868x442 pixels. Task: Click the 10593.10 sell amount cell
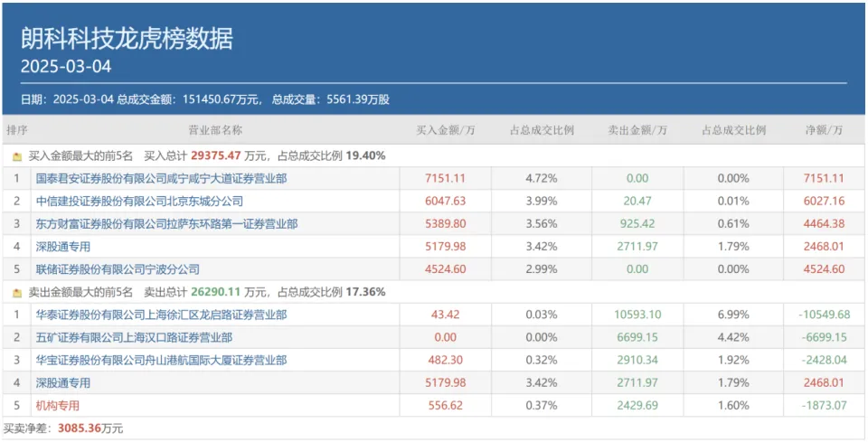coord(637,315)
